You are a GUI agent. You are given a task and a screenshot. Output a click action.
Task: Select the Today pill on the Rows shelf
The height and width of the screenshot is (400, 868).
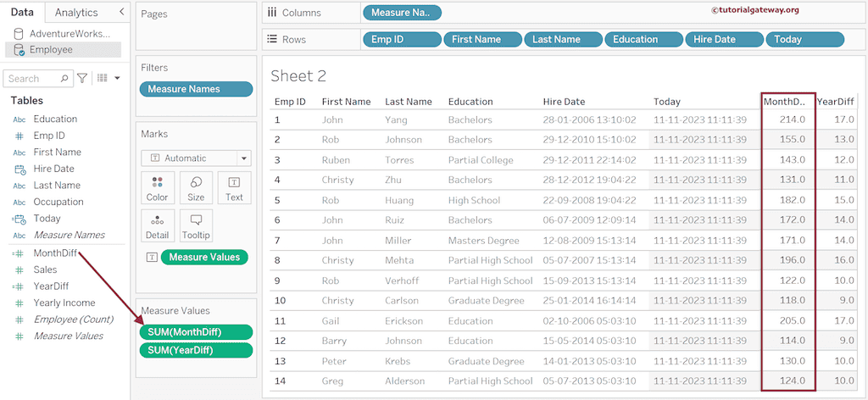[805, 39]
